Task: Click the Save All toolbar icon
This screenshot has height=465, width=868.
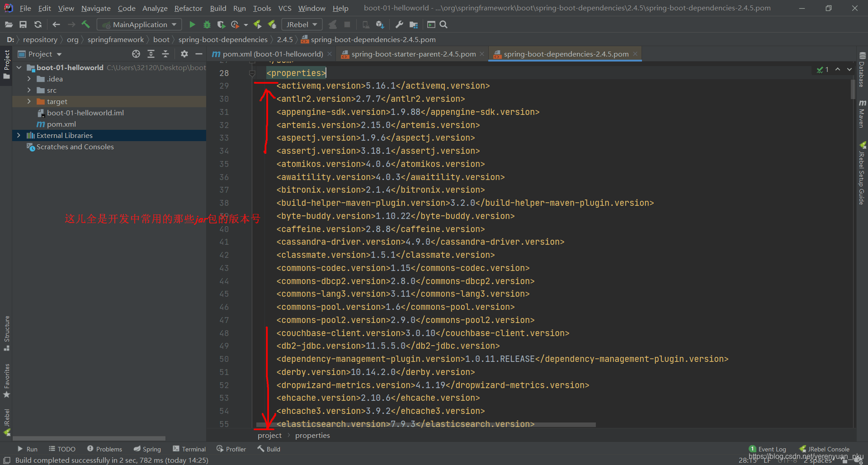Action: [x=23, y=24]
